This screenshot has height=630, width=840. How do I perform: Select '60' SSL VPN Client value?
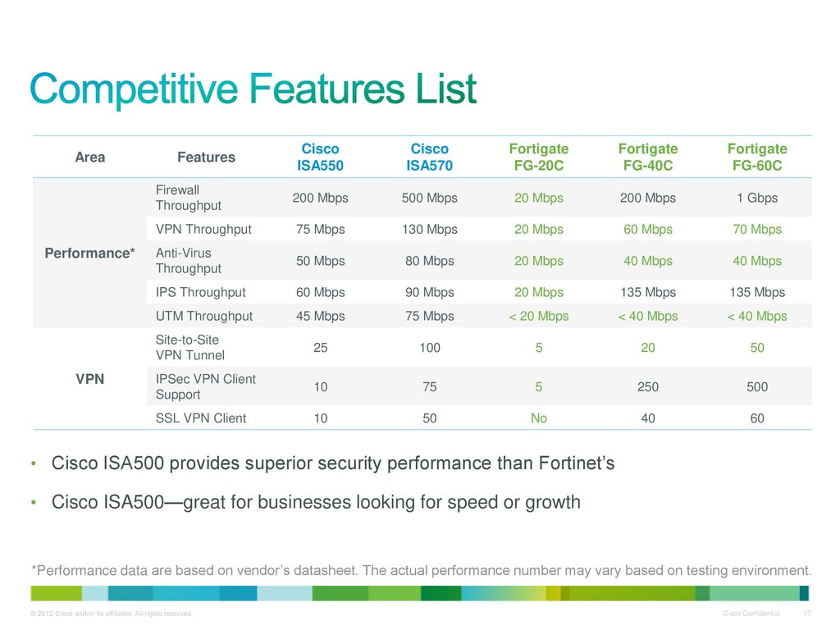click(757, 418)
